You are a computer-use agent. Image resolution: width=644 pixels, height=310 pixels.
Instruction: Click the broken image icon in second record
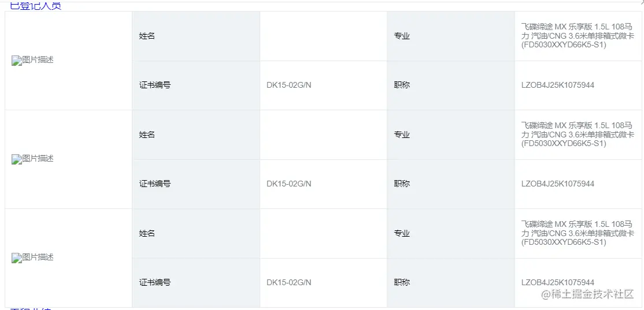tap(16, 159)
